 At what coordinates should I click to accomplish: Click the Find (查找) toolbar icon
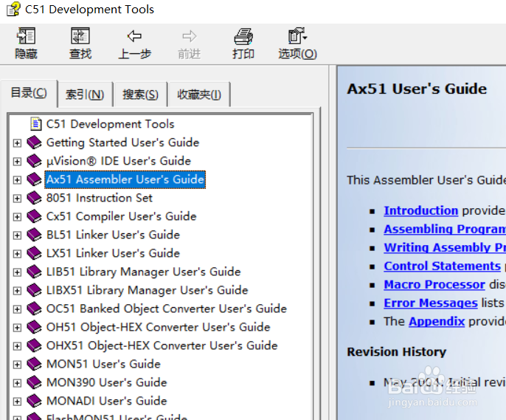(80, 36)
